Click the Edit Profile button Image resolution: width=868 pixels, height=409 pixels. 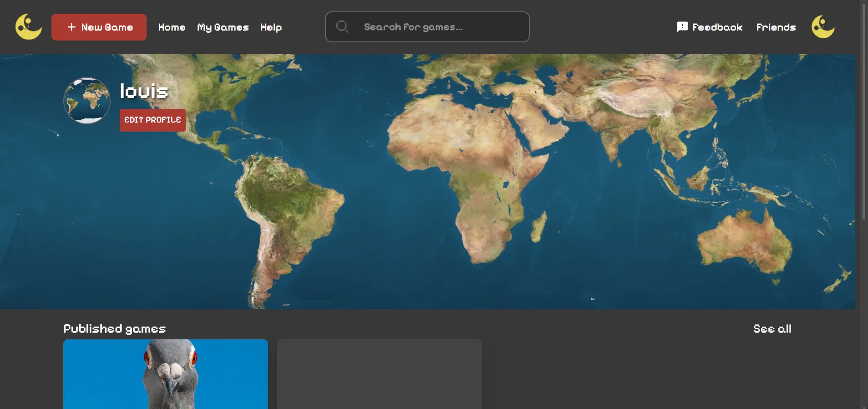[x=152, y=120]
